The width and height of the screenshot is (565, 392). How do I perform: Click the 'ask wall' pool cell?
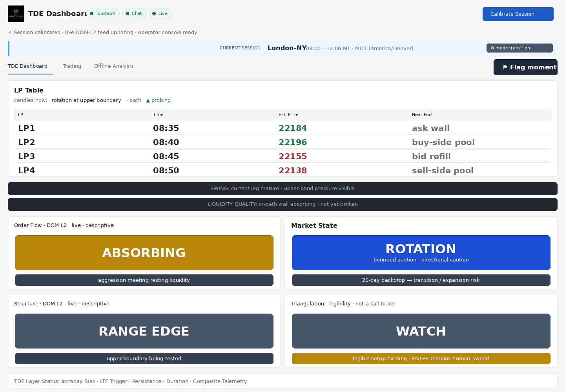coord(431,128)
